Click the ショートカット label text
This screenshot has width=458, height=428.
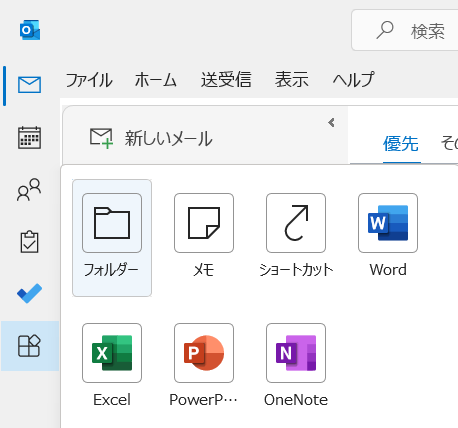tap(296, 270)
